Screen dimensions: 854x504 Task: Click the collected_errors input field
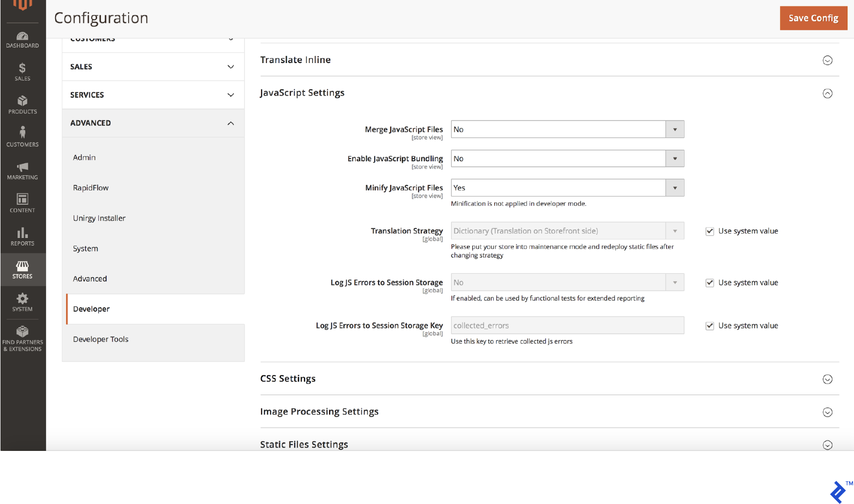click(567, 325)
